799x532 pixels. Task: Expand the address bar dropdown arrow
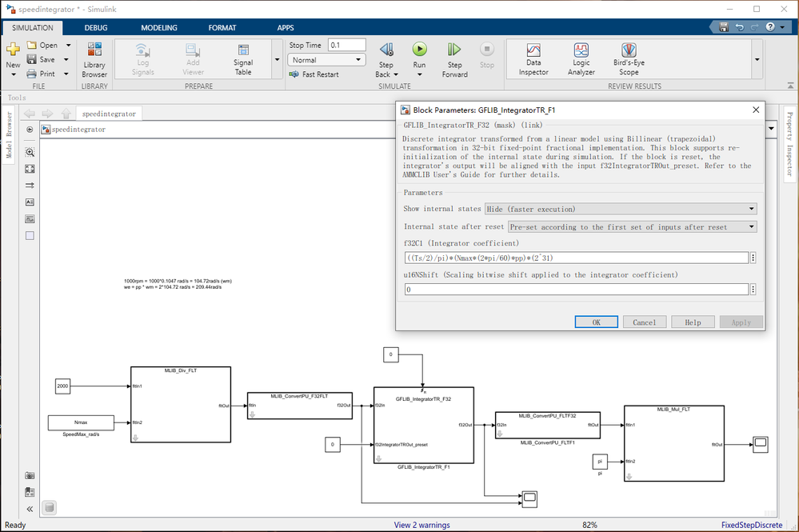(771, 129)
